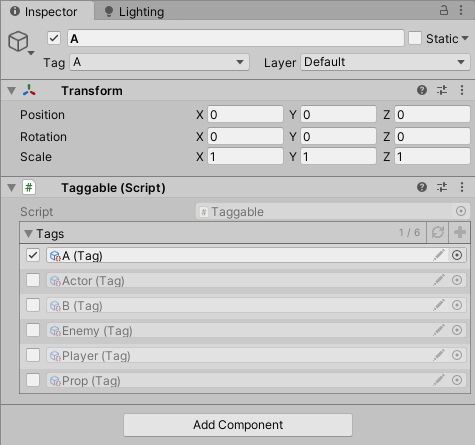Open Taggable script three-dot menu
The image size is (475, 445).
(462, 187)
